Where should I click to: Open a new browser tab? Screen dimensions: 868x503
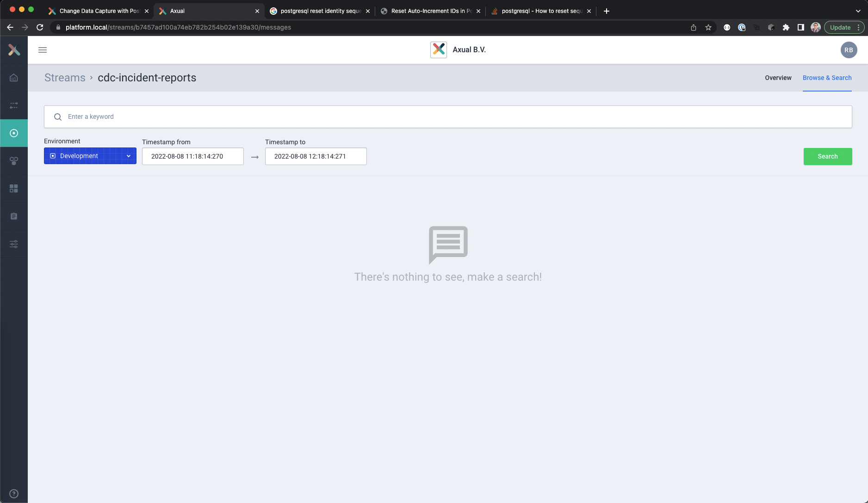607,11
